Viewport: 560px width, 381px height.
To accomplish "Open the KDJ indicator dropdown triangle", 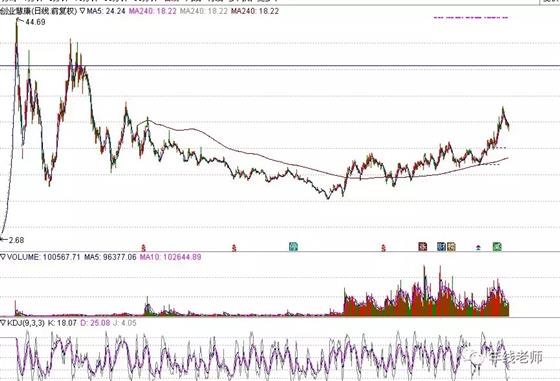I will 3,323.
